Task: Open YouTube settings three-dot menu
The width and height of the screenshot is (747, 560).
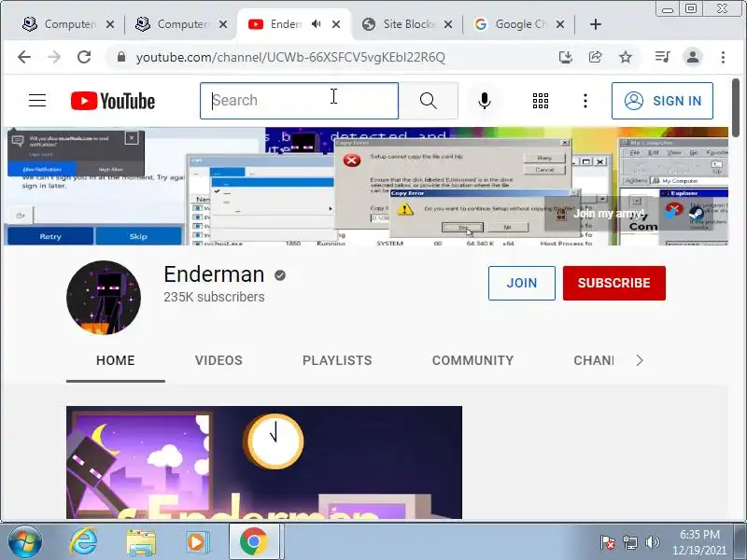Action: 585,101
